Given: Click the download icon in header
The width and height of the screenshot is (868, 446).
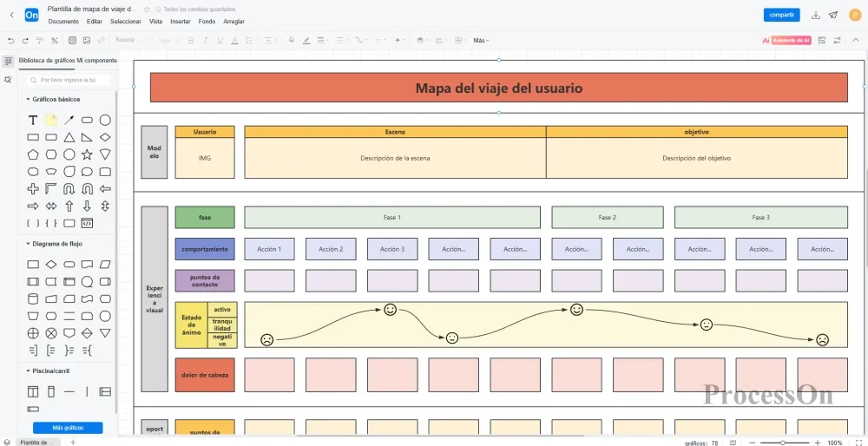Looking at the screenshot, I should 816,15.
